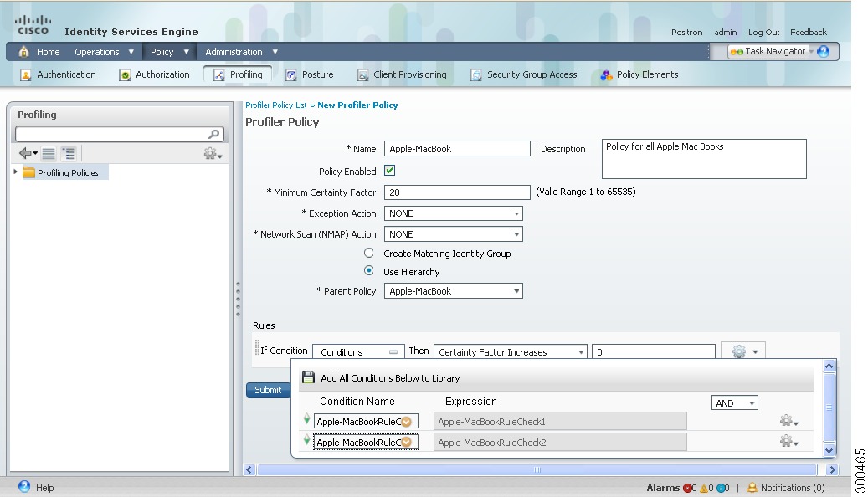The image size is (868, 497).
Task: Switch Profiling panel to tree view
Action: [69, 153]
